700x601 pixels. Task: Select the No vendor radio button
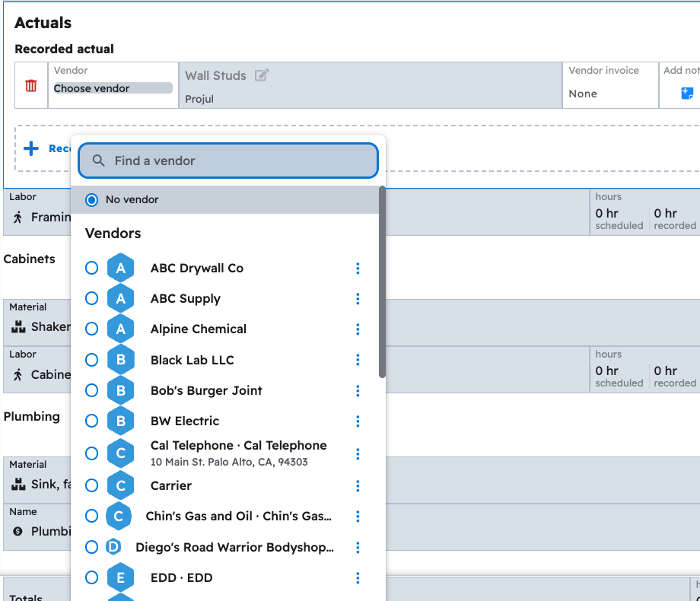[91, 199]
